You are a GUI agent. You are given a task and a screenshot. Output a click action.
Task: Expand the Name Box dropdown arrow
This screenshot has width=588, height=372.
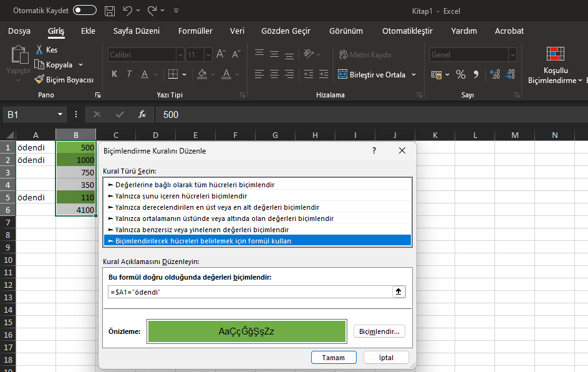pos(60,114)
